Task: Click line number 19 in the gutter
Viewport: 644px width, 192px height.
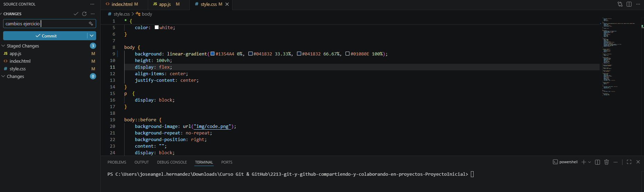Action: 112,120
